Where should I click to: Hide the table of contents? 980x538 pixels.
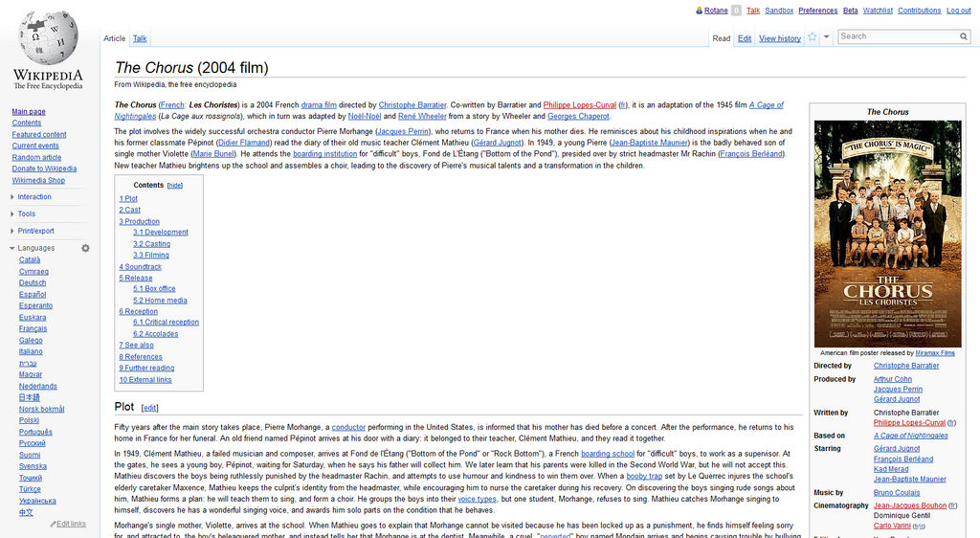point(175,186)
